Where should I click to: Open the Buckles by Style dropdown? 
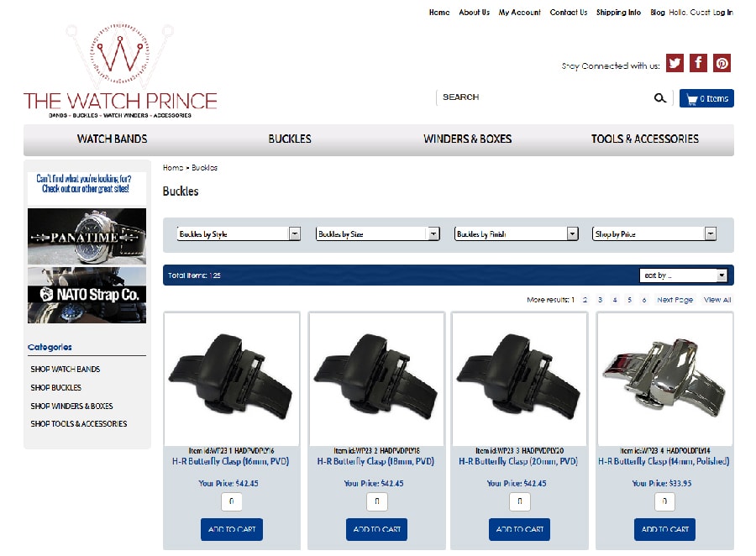(x=239, y=233)
